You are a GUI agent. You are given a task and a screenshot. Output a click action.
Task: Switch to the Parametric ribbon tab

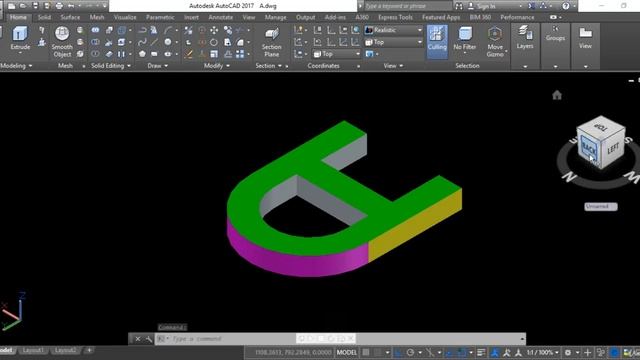point(160,17)
